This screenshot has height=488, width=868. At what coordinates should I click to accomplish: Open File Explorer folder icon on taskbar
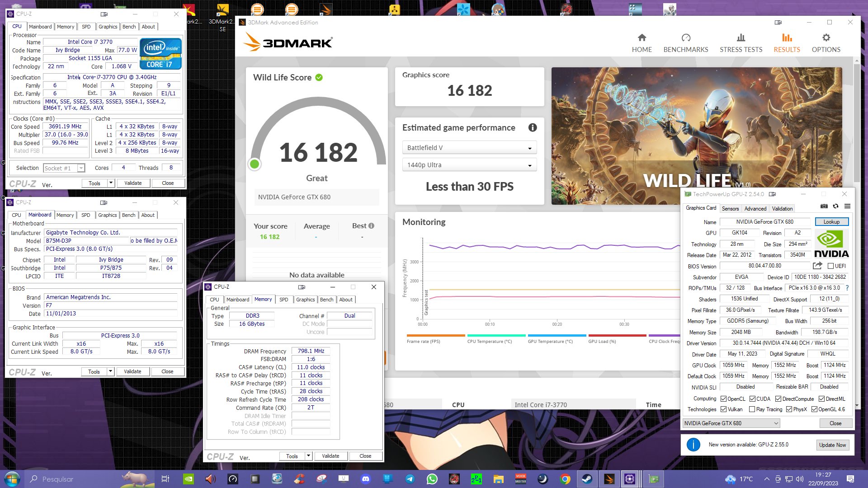point(498,479)
